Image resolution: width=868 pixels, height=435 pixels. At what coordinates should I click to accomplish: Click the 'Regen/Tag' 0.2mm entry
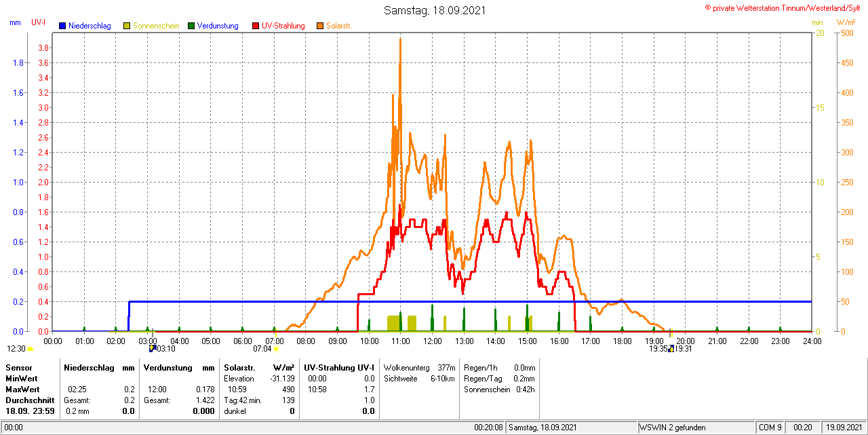click(500, 378)
